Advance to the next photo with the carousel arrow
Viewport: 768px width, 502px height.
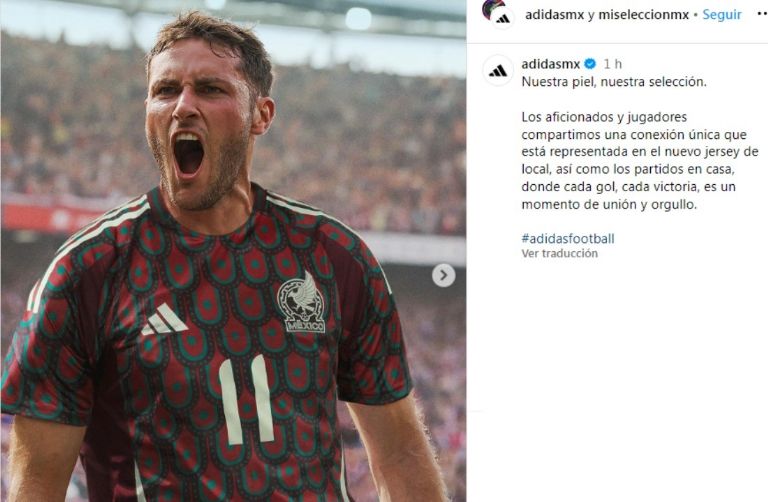443,275
